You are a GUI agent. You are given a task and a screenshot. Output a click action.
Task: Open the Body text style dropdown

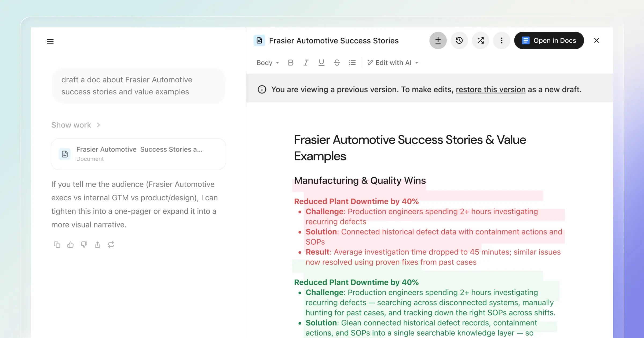[268, 63]
